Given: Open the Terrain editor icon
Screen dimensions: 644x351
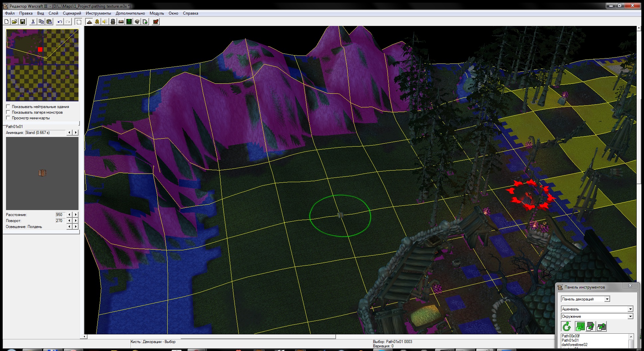Looking at the screenshot, I should [x=89, y=22].
